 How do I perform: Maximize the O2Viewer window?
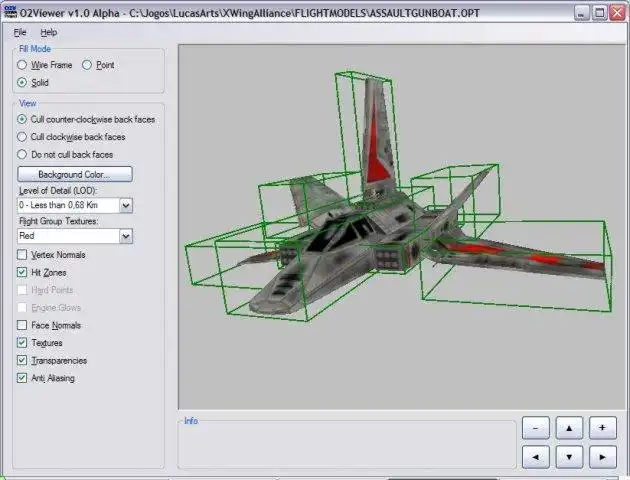click(599, 13)
